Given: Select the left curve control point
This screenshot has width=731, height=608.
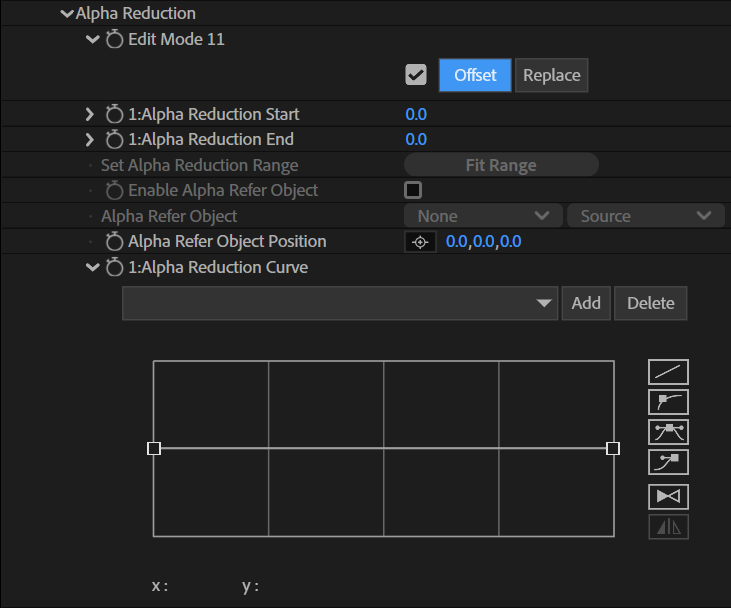Looking at the screenshot, I should tap(154, 449).
